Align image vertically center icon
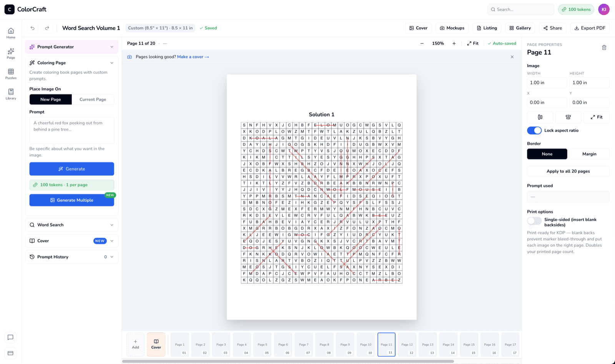Viewport: 615px width, 364px height. (x=568, y=117)
